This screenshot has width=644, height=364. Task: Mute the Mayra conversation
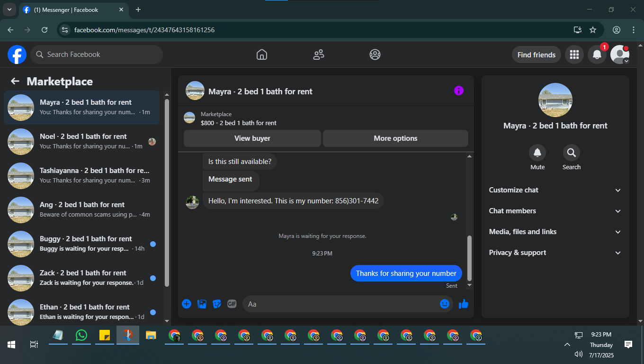coord(537,153)
